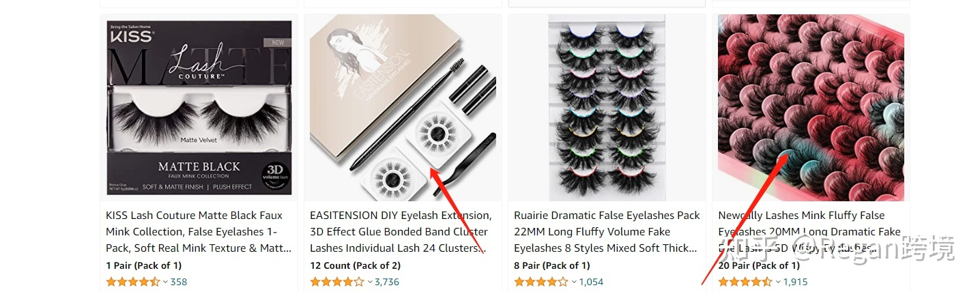Image resolution: width=980 pixels, height=292 pixels.
Task: Open the 3,736 reviews count link
Action: [387, 282]
